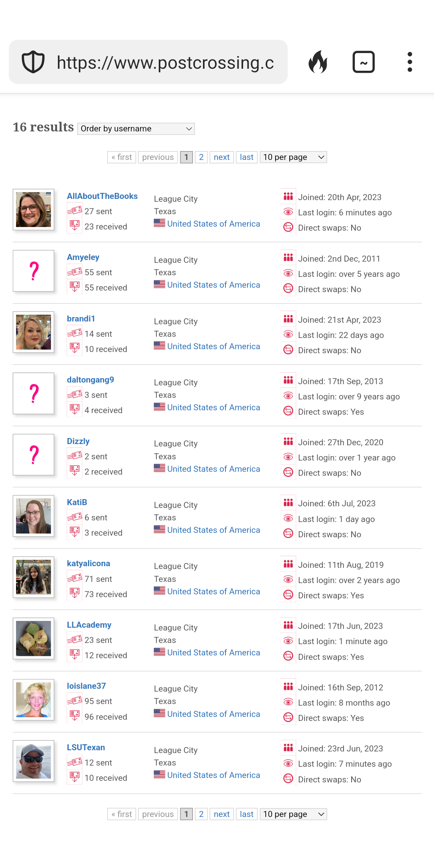Click the US flag icon in Dizzly's row
The height and width of the screenshot is (868, 434).
(160, 468)
